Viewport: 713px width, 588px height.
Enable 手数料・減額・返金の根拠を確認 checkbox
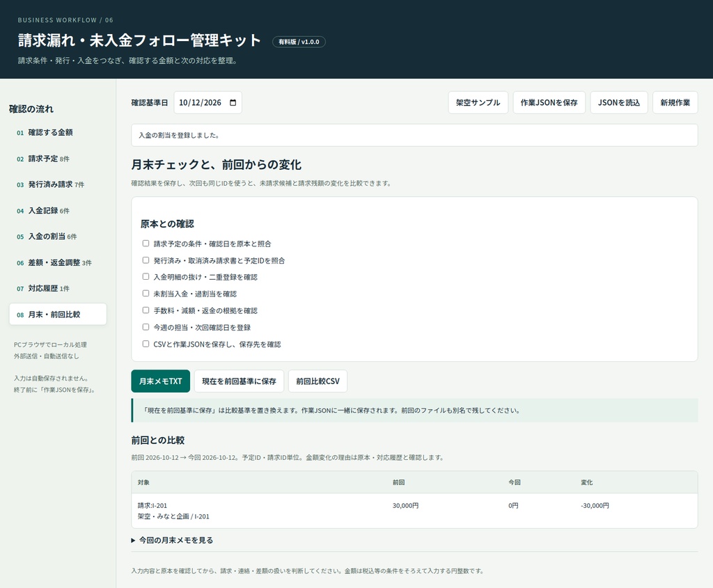[146, 310]
